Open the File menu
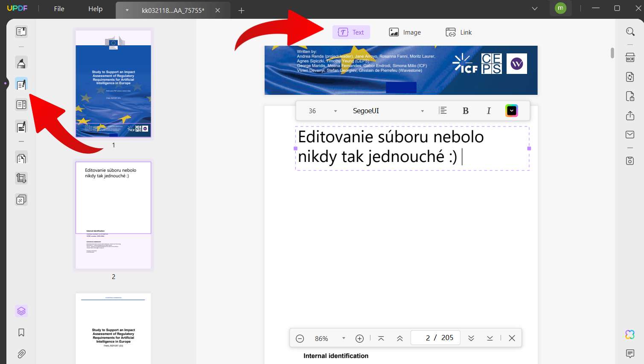 [59, 9]
